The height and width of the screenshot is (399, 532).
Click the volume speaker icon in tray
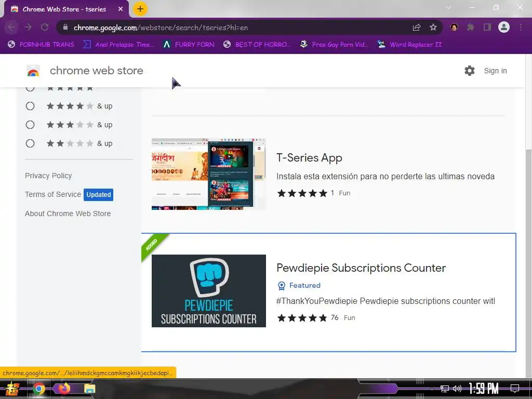pyautogui.click(x=457, y=389)
